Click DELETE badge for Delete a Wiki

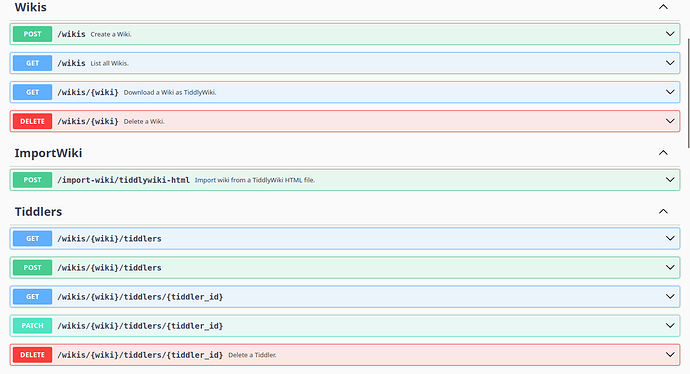[33, 121]
